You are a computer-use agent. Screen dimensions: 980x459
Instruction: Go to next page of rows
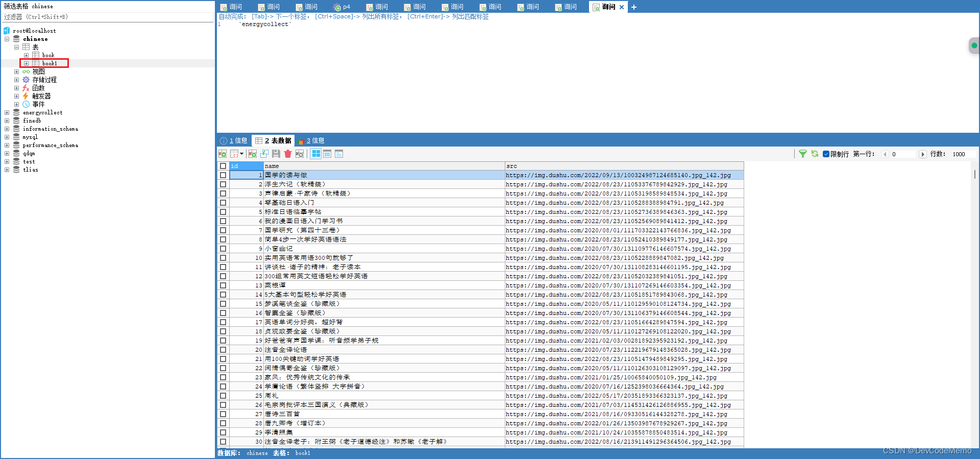pos(922,154)
